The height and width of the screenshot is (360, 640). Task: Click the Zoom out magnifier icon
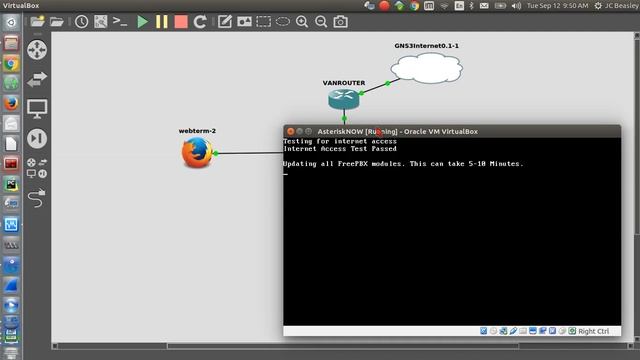pyautogui.click(x=321, y=22)
